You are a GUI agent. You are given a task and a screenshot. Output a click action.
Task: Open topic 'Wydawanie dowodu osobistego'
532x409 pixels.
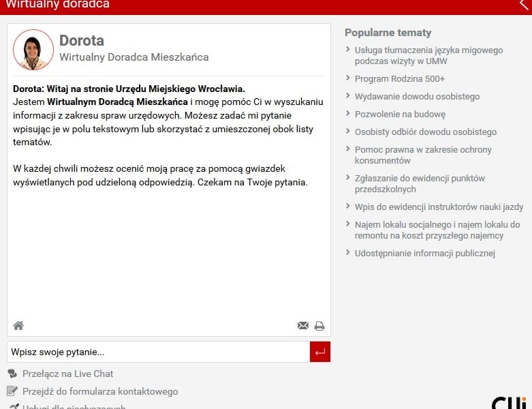tap(418, 96)
